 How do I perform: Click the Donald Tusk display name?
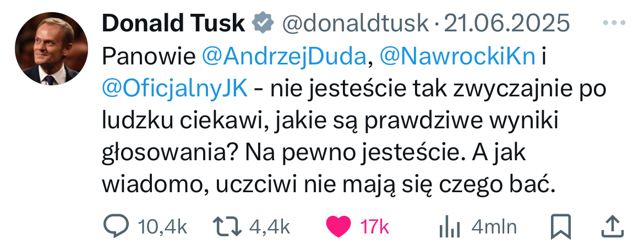click(173, 23)
